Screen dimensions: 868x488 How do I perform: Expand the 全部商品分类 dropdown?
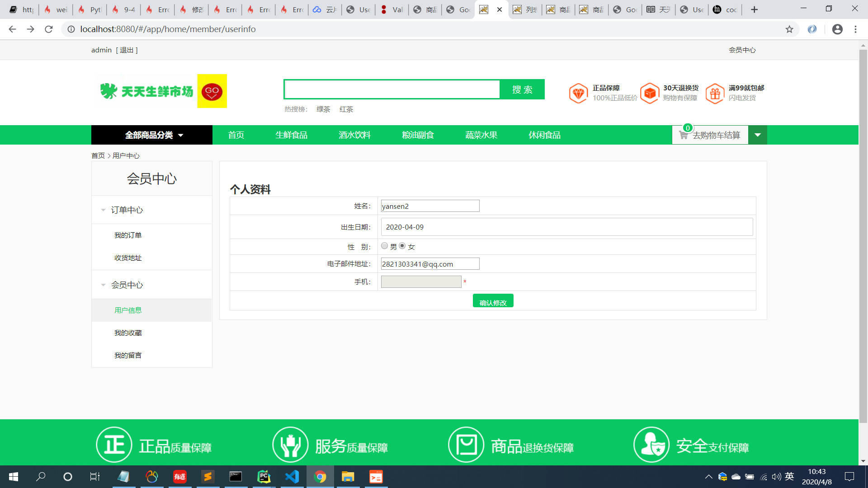pyautogui.click(x=152, y=135)
